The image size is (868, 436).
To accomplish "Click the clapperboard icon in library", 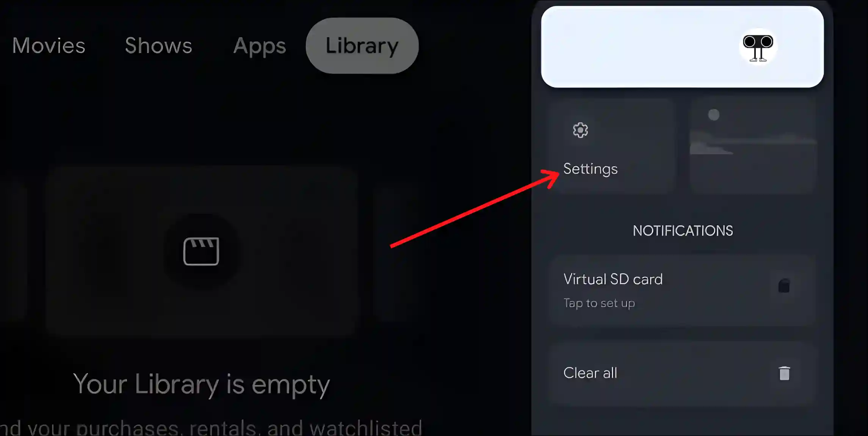I will tap(201, 251).
